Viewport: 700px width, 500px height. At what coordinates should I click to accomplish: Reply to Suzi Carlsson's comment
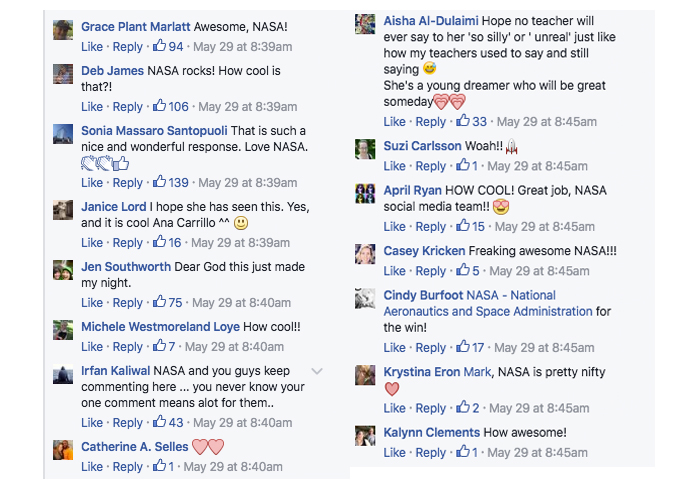tap(431, 166)
